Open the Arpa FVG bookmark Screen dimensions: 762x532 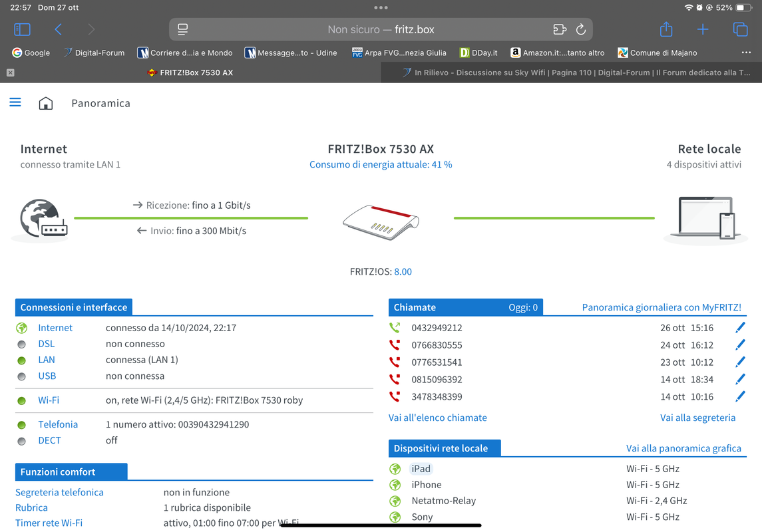[399, 53]
